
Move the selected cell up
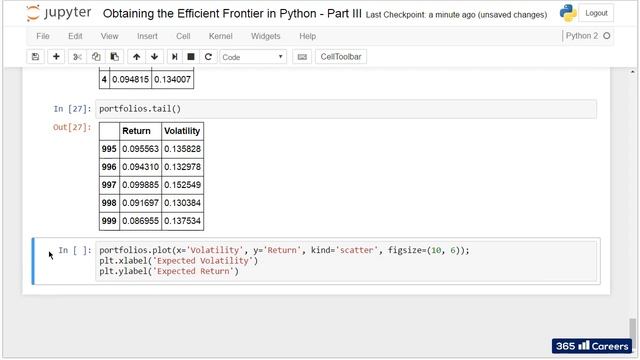136,57
